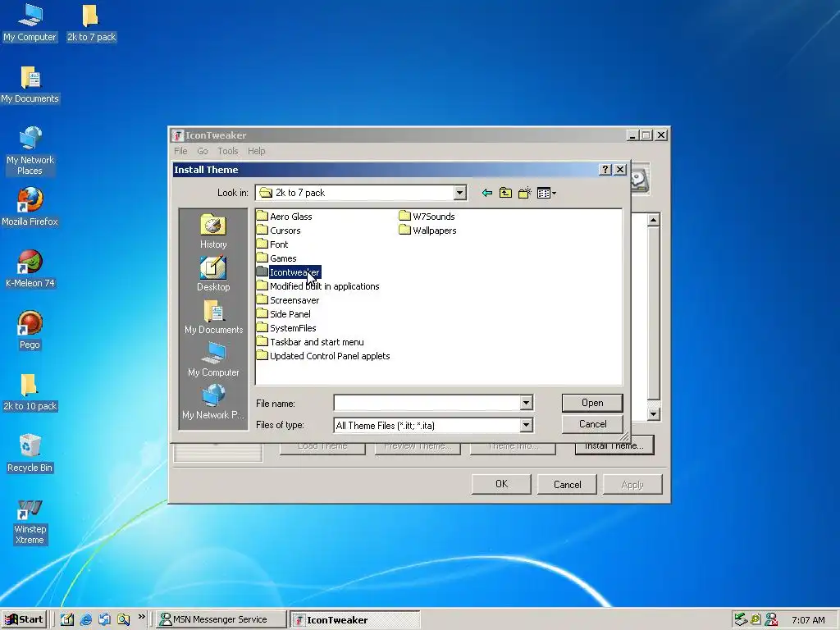
Task: Select Updated Control Panel applets folder
Action: 323,356
